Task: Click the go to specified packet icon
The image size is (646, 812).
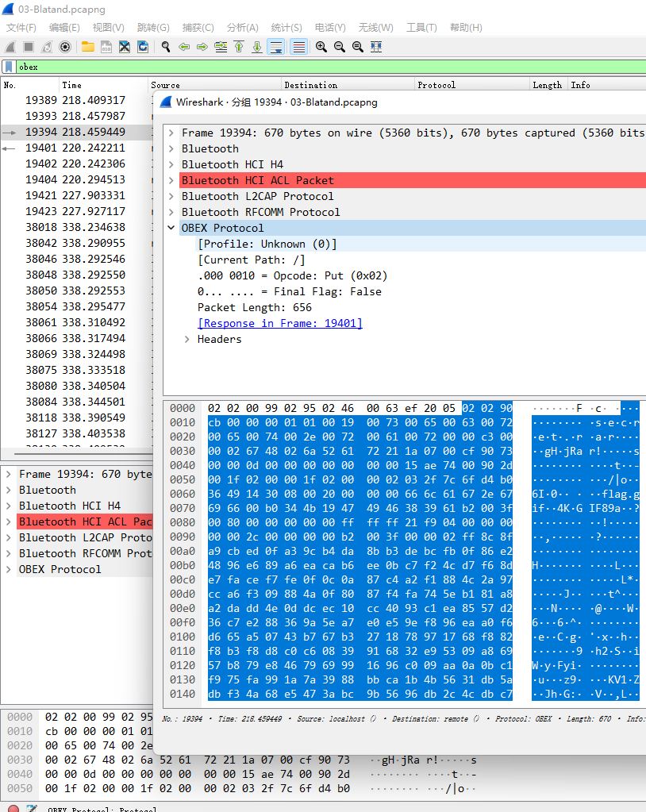Action: pos(221,47)
